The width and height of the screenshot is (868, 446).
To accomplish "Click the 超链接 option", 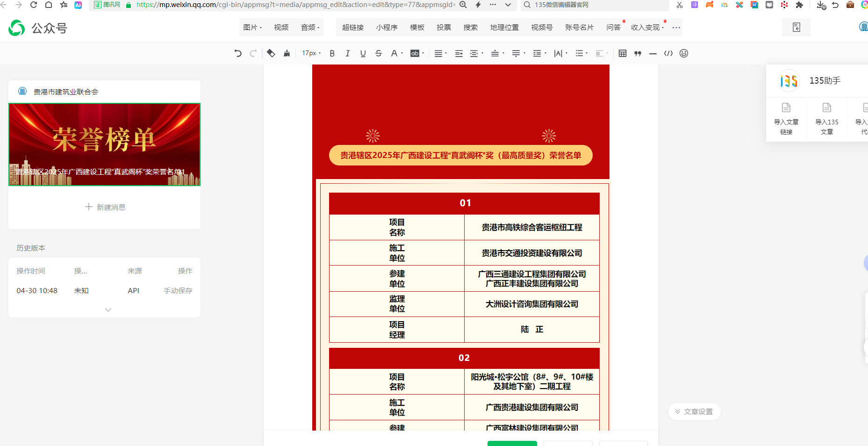I will click(x=353, y=27).
